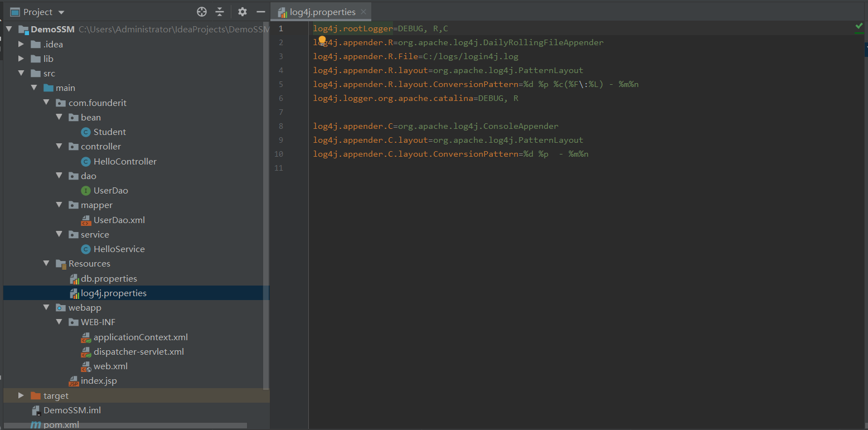Open the Project view dropdown

pyautogui.click(x=61, y=12)
